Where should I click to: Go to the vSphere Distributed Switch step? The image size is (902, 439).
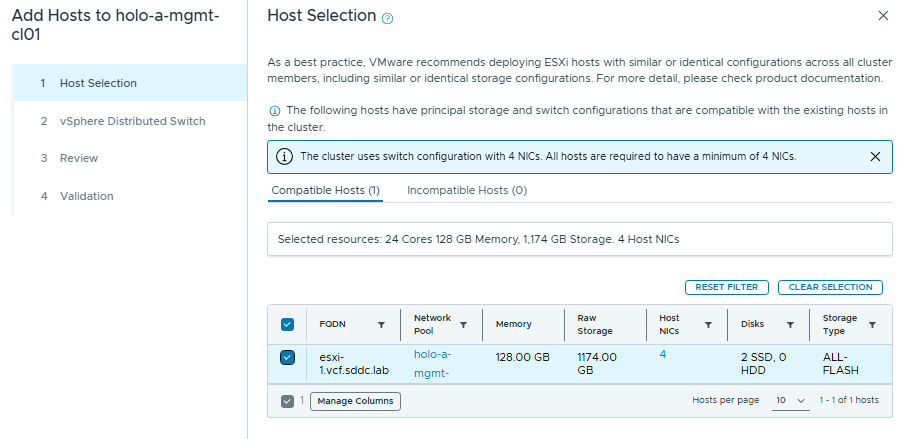[x=132, y=121]
